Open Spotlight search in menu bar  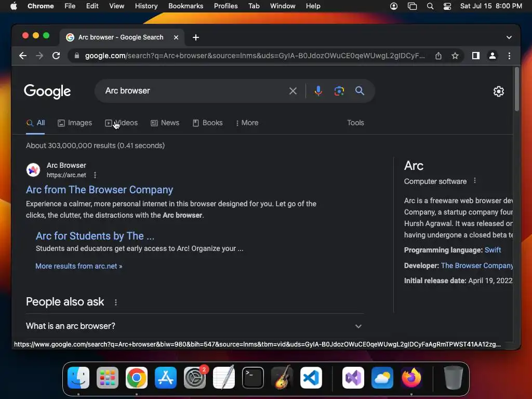(x=430, y=6)
